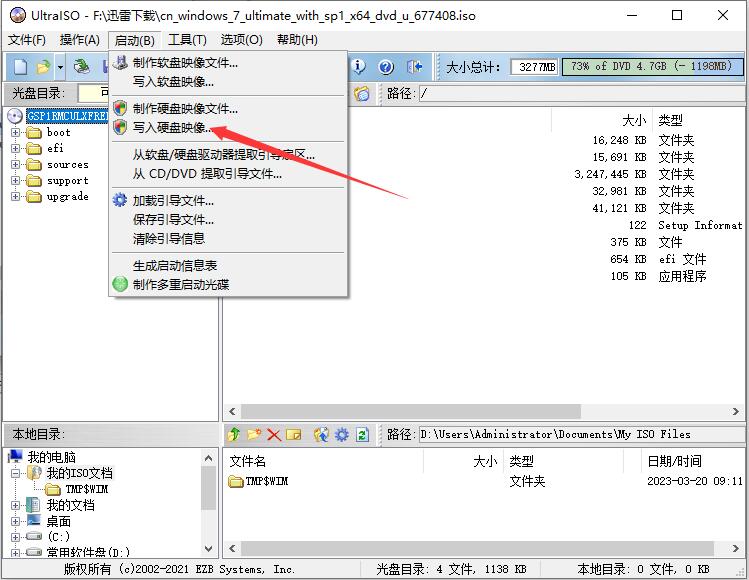Expand the boot folder node
749x580 pixels.
[x=15, y=132]
